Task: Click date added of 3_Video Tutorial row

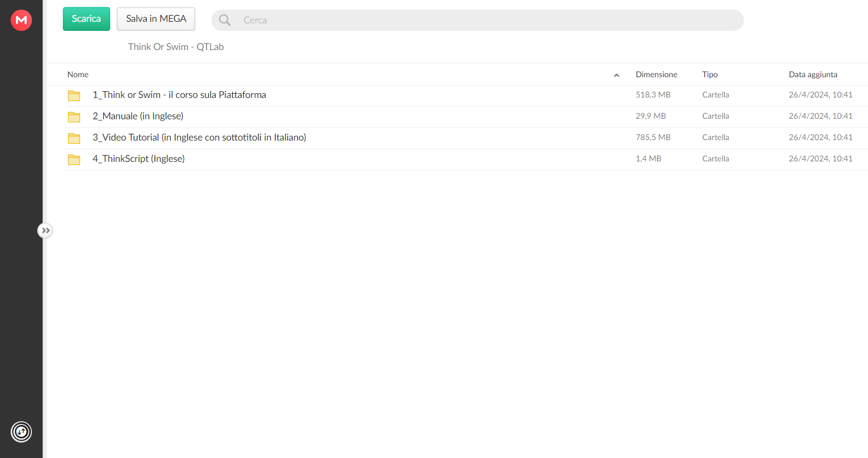Action: (821, 137)
